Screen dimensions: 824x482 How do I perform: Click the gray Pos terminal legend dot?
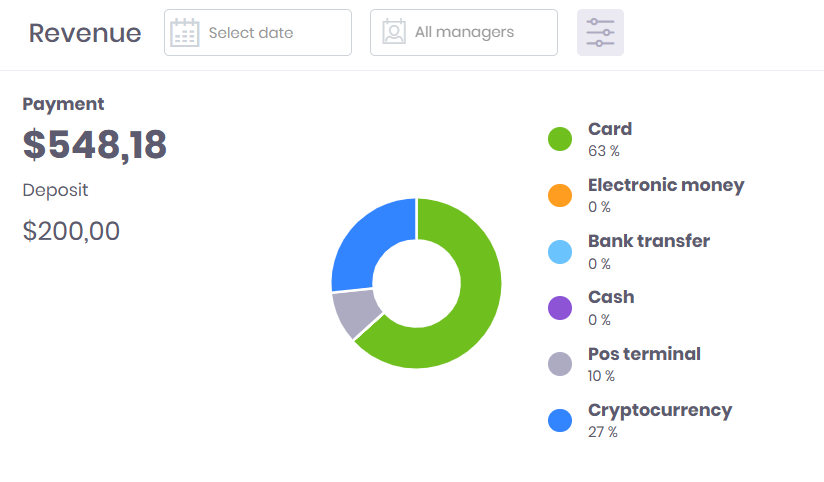(560, 364)
